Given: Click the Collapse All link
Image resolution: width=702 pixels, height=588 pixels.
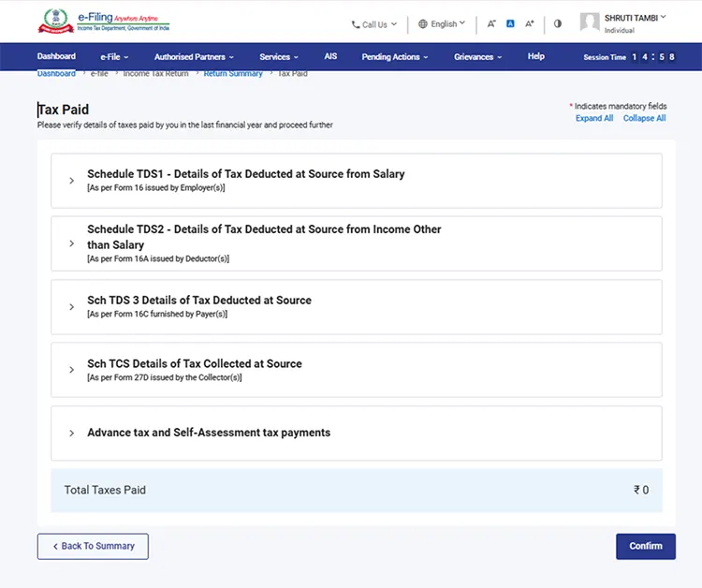Looking at the screenshot, I should pyautogui.click(x=644, y=118).
